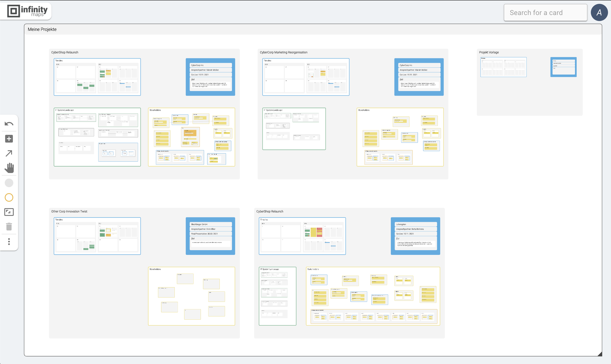Screen dimensions: 611x364
Task: Open Timeline card in Other Corp Innovation Twist
Action: point(97,236)
